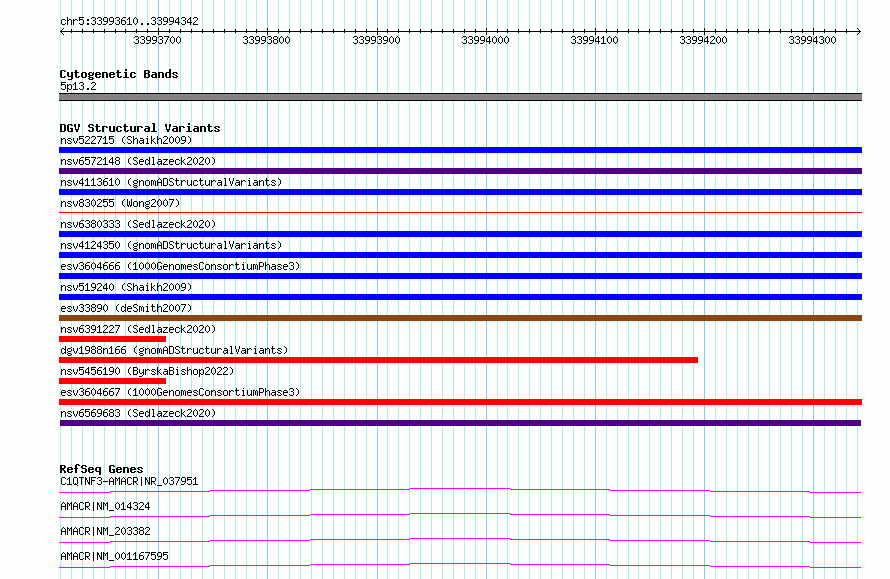This screenshot has height=579, width=890.
Task: Click the gray 5p13.2 cytogenetic band bar
Action: [x=460, y=97]
